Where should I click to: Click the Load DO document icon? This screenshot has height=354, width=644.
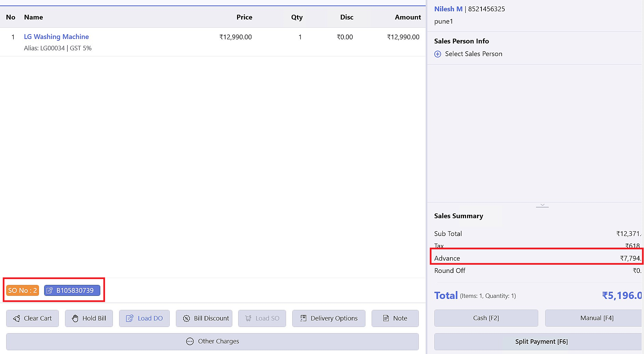point(130,318)
